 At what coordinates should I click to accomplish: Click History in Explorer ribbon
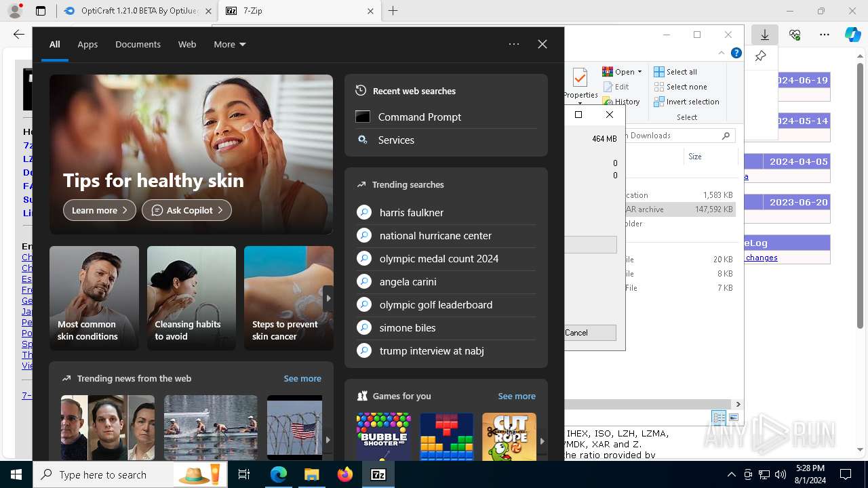tap(621, 102)
